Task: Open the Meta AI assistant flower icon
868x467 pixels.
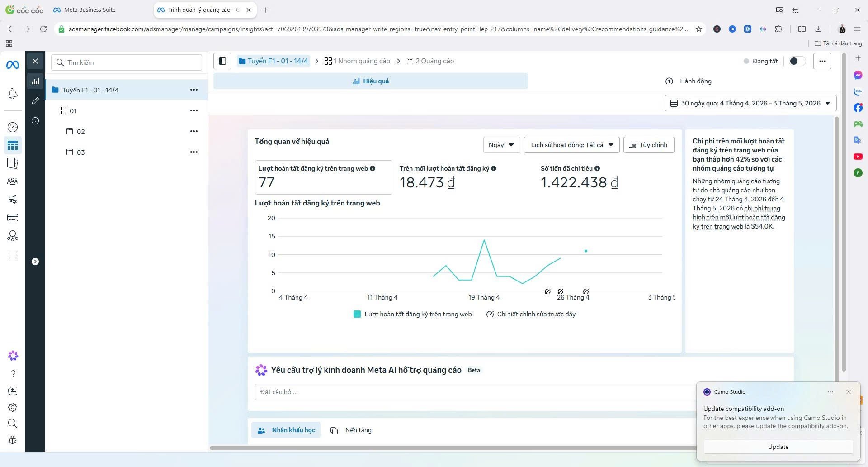Action: 13,356
